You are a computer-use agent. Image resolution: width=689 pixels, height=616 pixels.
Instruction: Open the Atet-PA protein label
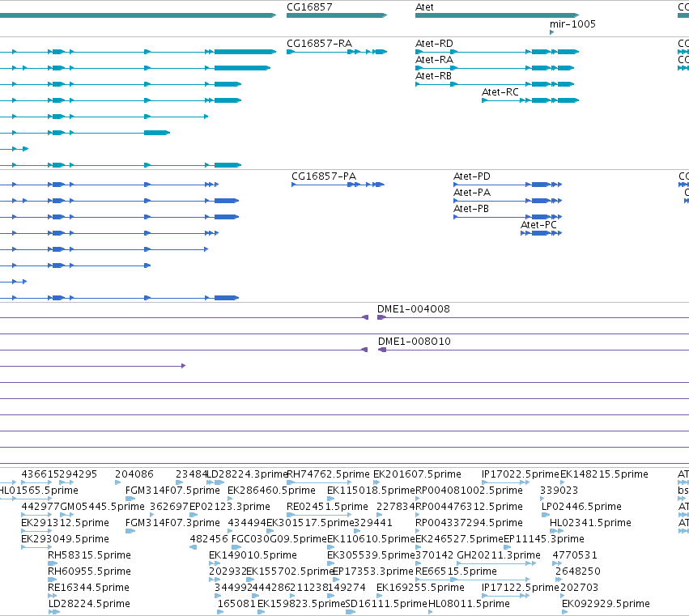coord(472,193)
